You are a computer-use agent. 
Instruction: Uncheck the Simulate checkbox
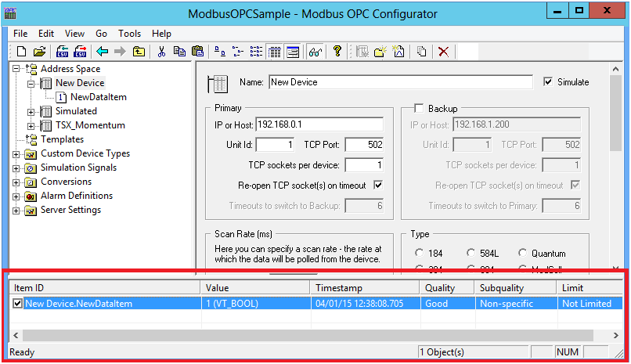tap(548, 82)
